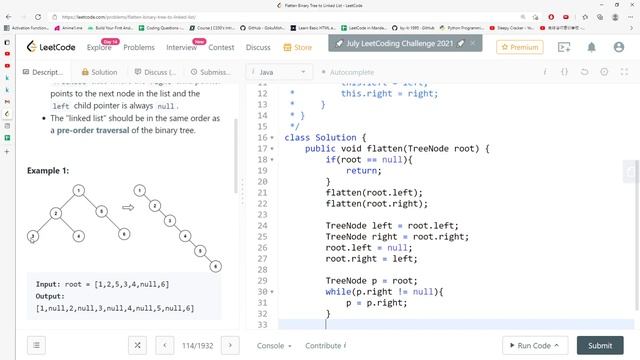
Task: Open the Explore menu
Action: click(99, 47)
